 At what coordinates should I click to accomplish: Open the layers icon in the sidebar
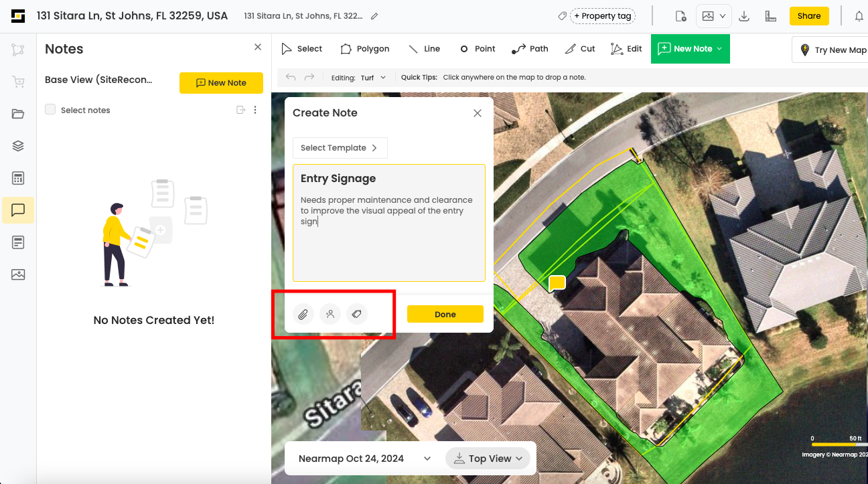18,146
